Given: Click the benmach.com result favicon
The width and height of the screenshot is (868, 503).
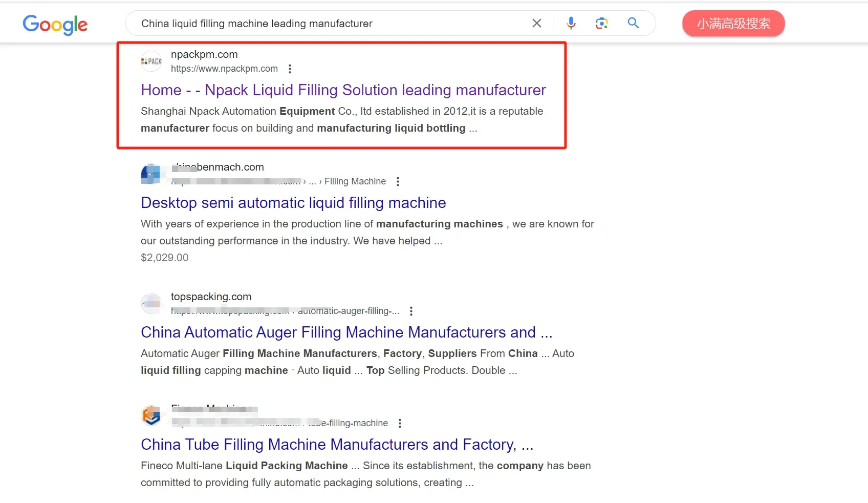Looking at the screenshot, I should click(151, 174).
